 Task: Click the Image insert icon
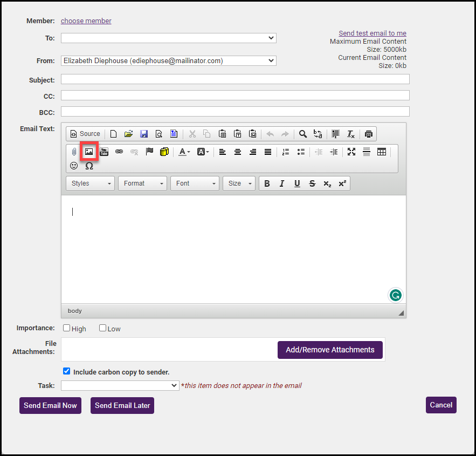coord(89,152)
